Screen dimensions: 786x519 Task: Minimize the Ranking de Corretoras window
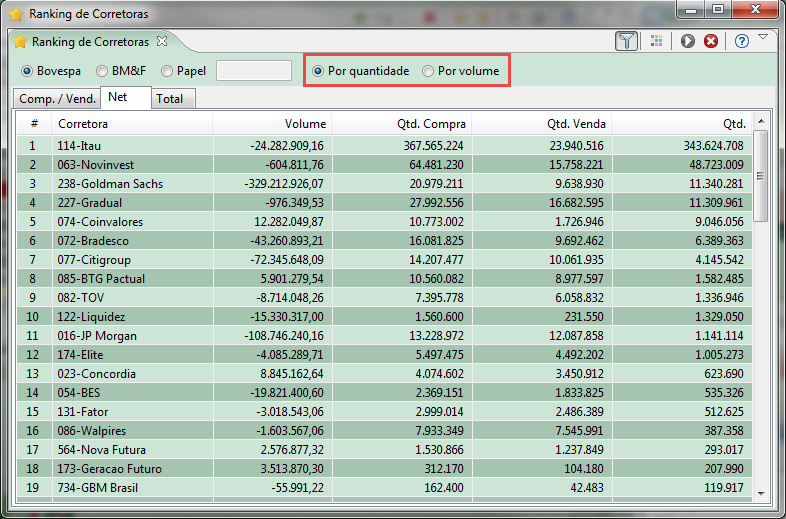tap(691, 9)
